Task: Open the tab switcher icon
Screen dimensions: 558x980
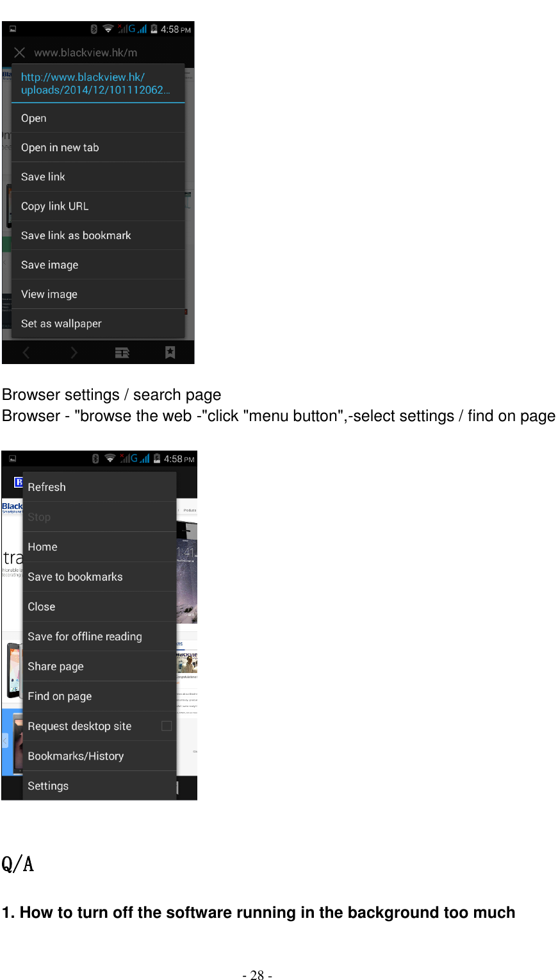Action: [122, 352]
